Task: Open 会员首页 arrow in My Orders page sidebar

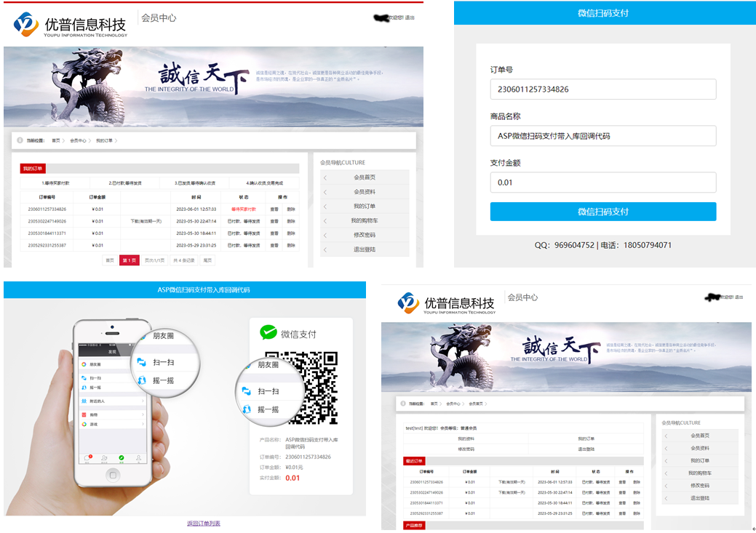Action: 325,177
